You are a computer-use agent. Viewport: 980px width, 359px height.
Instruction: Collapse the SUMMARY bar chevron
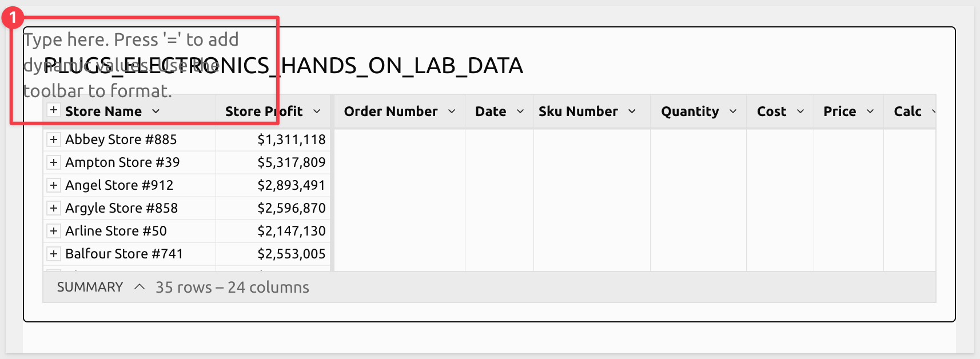140,287
